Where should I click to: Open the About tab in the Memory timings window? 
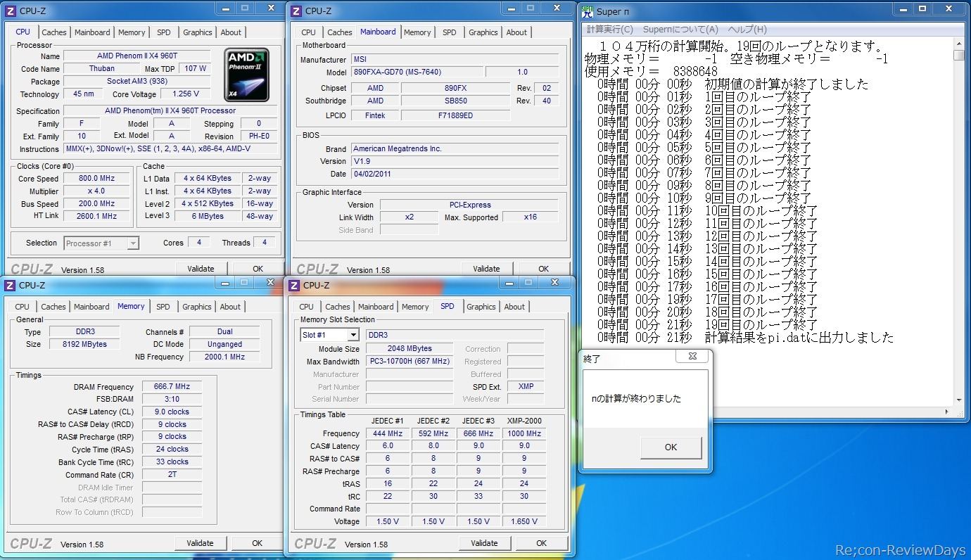[230, 307]
